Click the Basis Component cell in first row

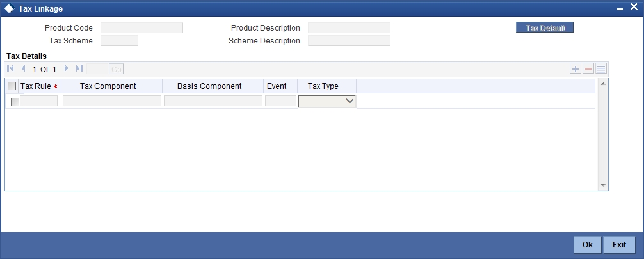pos(213,101)
